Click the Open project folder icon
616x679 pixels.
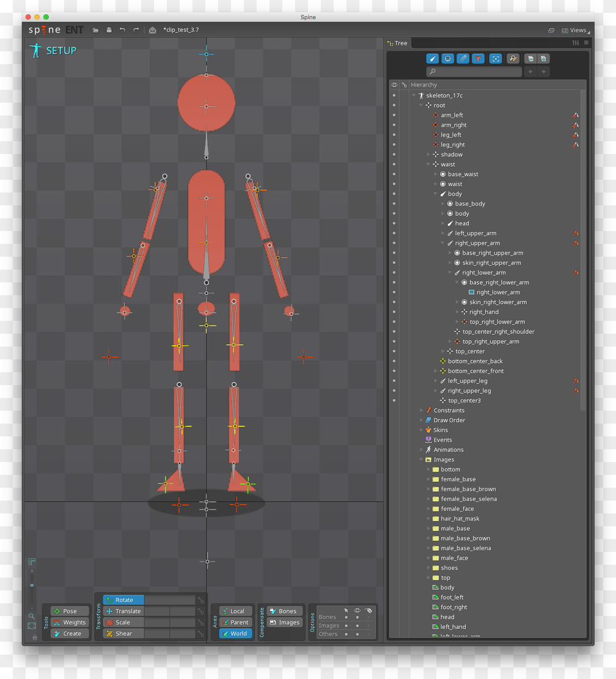click(x=96, y=30)
